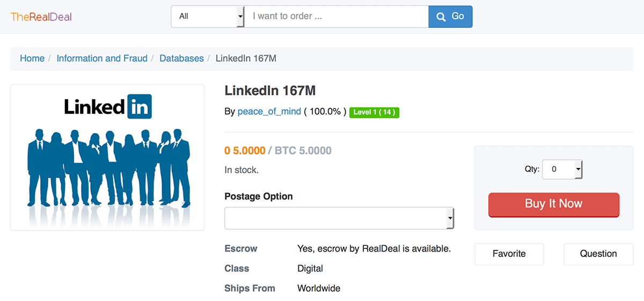Go to Home breadcrumb
The image size is (644, 301).
32,58
